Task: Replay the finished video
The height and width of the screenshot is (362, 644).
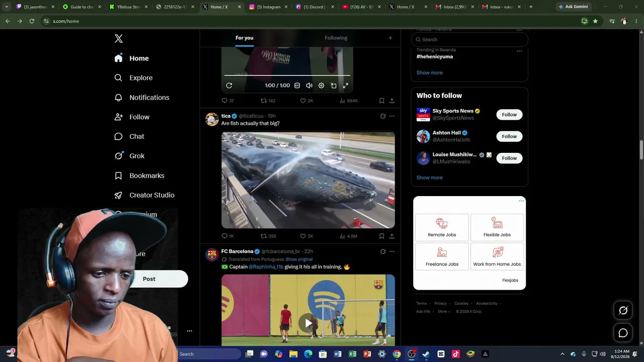Action: click(229, 85)
